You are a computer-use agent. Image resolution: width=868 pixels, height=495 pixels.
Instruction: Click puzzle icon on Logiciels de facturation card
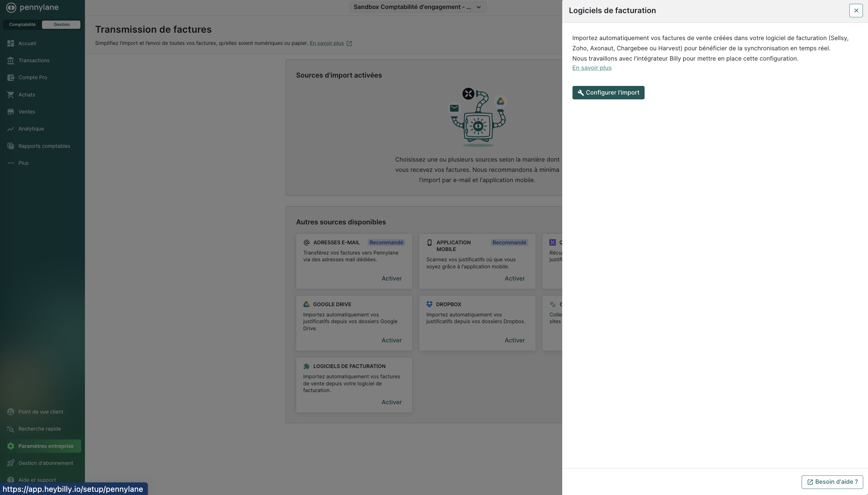[306, 366]
